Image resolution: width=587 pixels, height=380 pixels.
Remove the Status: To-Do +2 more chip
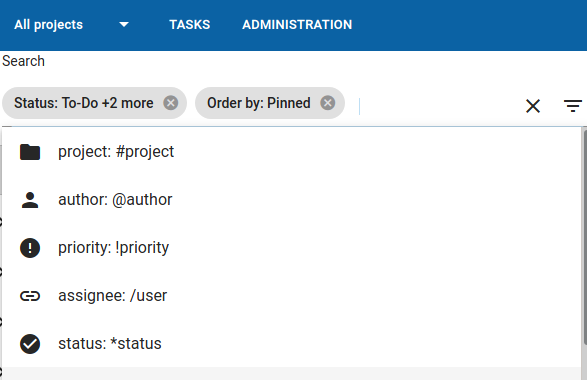point(171,103)
